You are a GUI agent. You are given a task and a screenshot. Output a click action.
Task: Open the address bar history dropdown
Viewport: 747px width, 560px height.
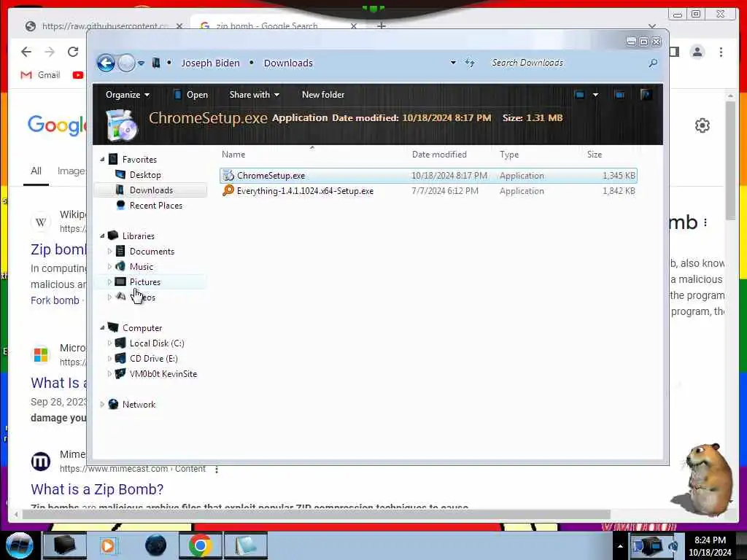tap(453, 63)
